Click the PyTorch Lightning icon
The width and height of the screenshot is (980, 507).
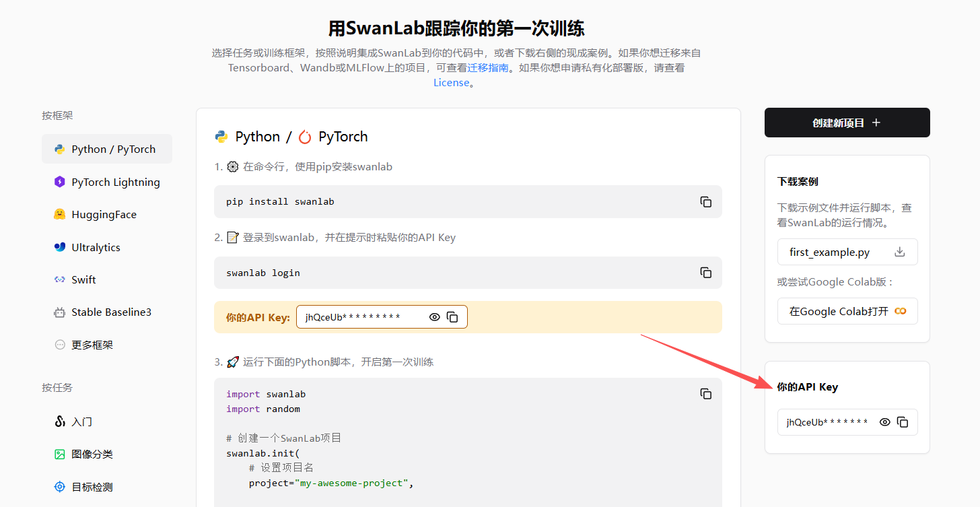59,182
